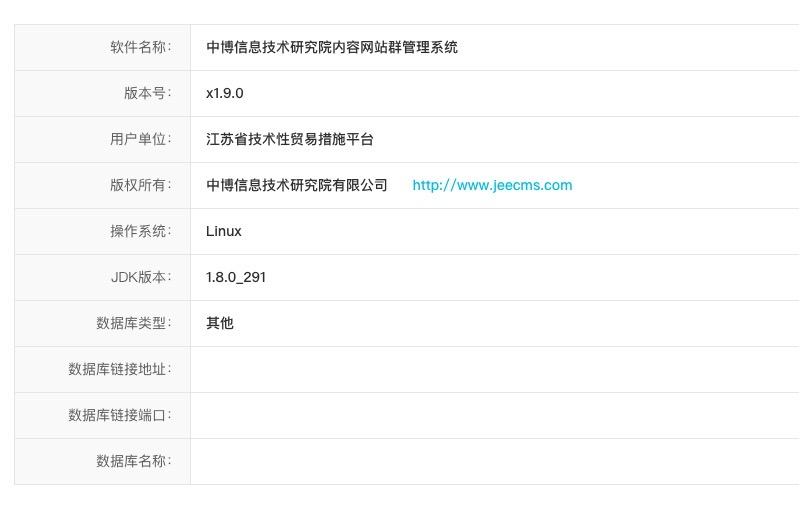Click the 操作系统 label

coord(141,231)
